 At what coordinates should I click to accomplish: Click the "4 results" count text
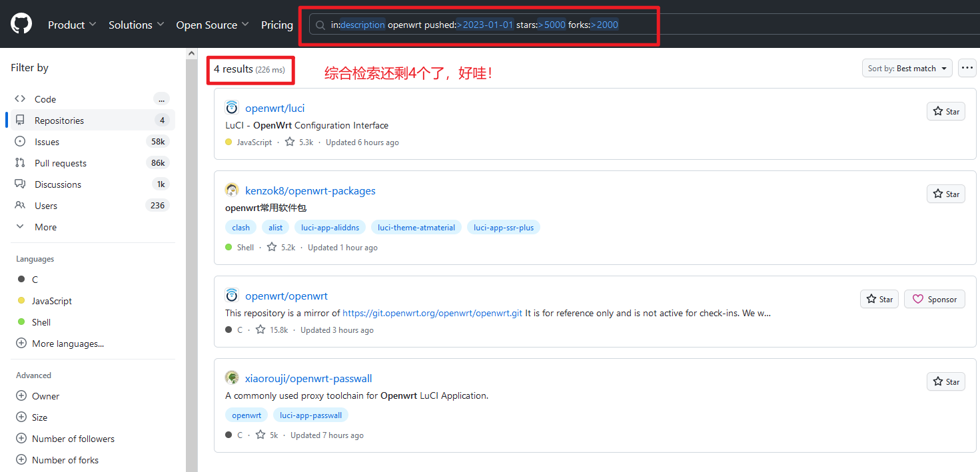(x=233, y=69)
